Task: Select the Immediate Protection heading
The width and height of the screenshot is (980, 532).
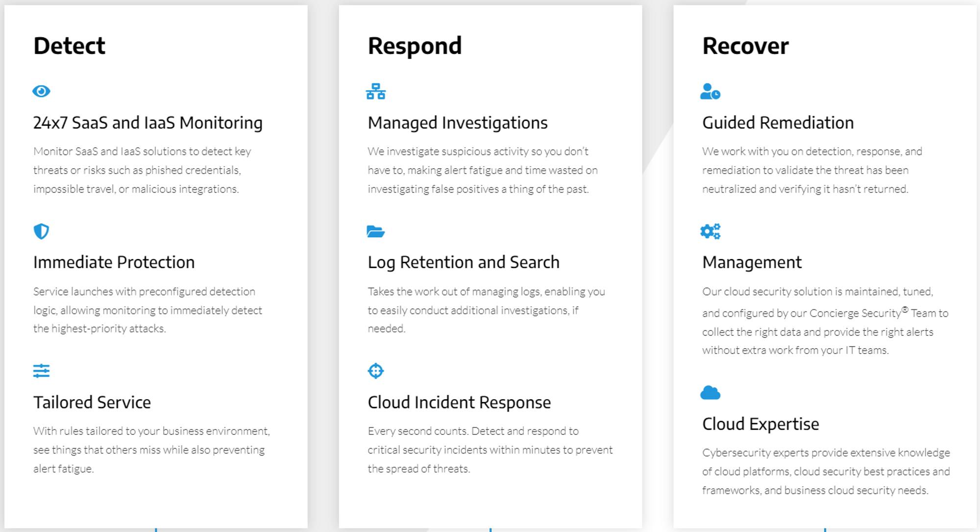Action: (x=114, y=262)
